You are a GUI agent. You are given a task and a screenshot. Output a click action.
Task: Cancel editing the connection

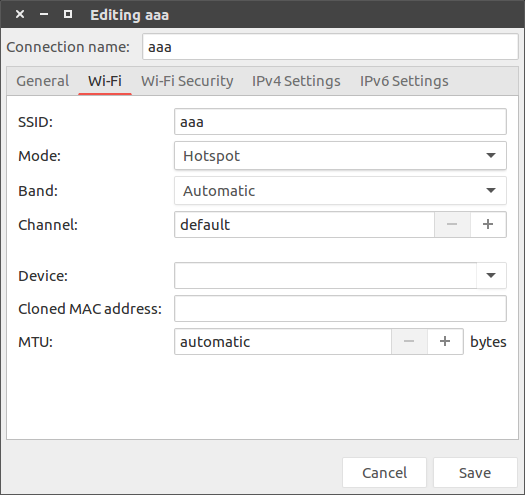tap(384, 473)
